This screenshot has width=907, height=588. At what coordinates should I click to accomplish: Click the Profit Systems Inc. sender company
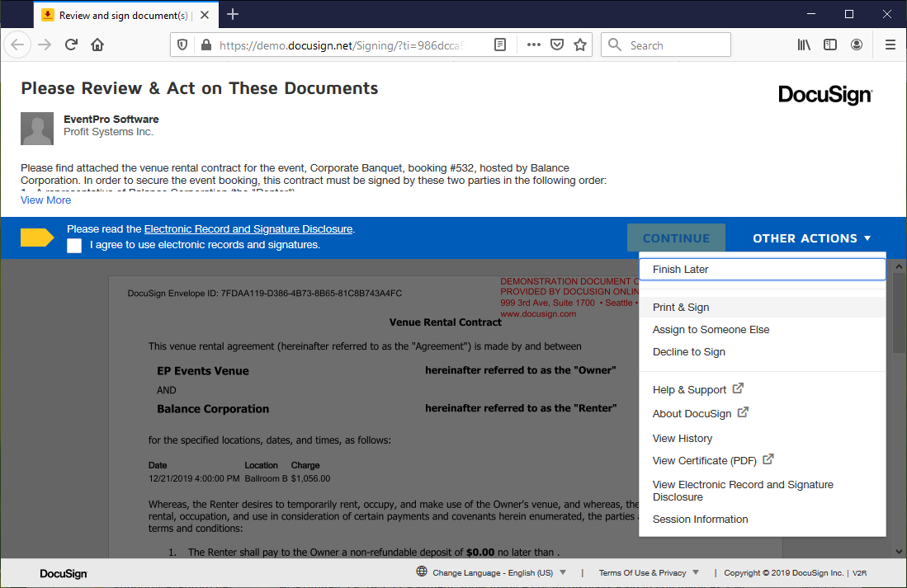pyautogui.click(x=108, y=132)
